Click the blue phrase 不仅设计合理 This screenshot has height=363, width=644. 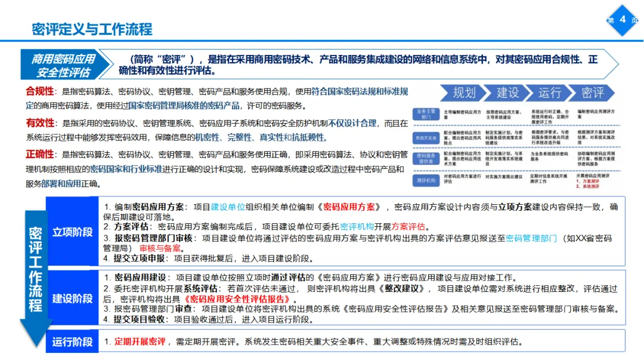[352, 123]
